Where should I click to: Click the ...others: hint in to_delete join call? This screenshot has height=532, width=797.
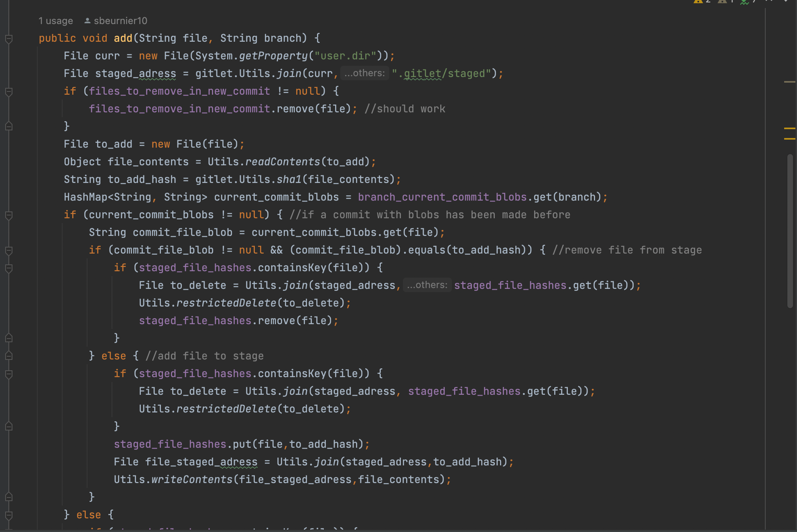(427, 285)
